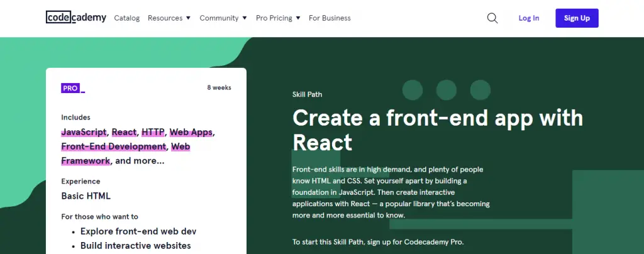Follow the HTTP topic link
This screenshot has height=254, width=644.
click(153, 132)
